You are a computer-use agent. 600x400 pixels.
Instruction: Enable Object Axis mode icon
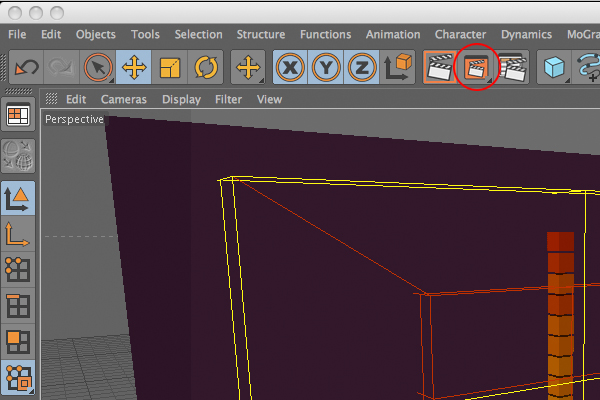[18, 234]
